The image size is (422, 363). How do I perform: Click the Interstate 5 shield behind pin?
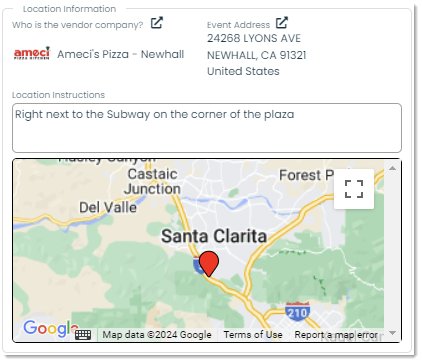coord(197,265)
